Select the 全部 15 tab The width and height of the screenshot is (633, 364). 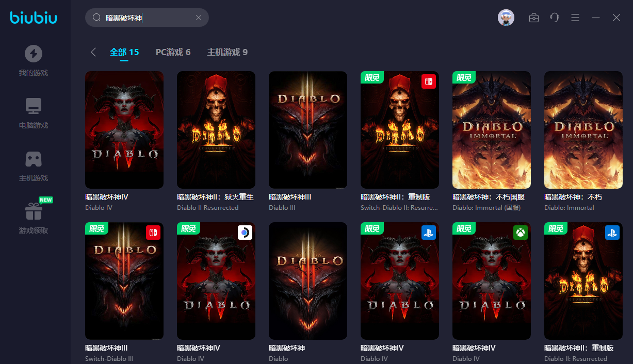tap(124, 52)
